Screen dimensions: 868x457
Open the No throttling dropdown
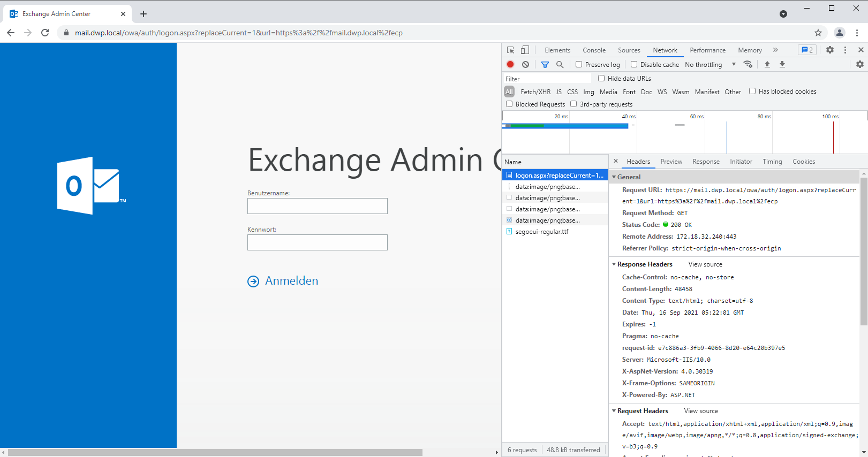[710, 64]
